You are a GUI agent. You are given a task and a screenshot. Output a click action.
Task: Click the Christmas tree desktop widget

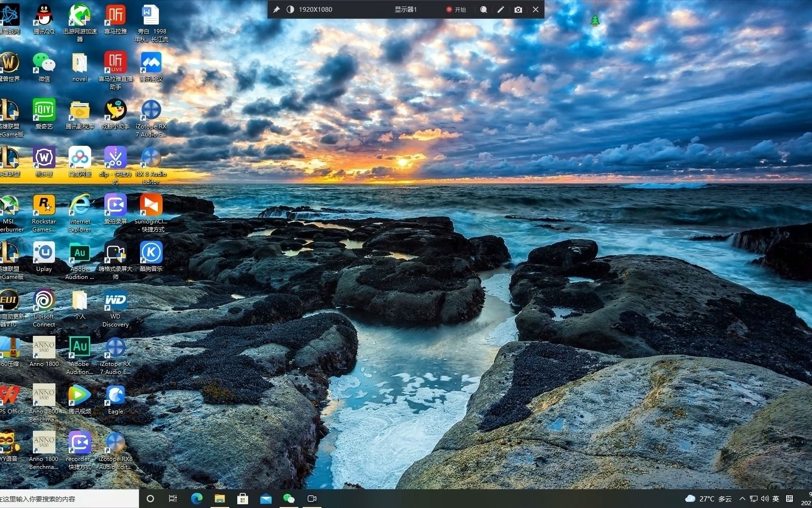[x=595, y=20]
